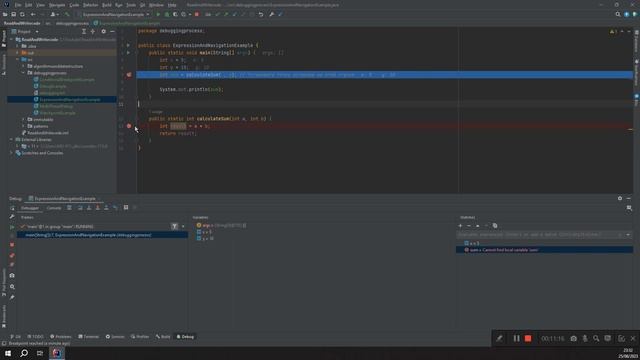This screenshot has height=360, width=640.
Task: Click the red Stop icon in the main toolbar
Action: 197,14
